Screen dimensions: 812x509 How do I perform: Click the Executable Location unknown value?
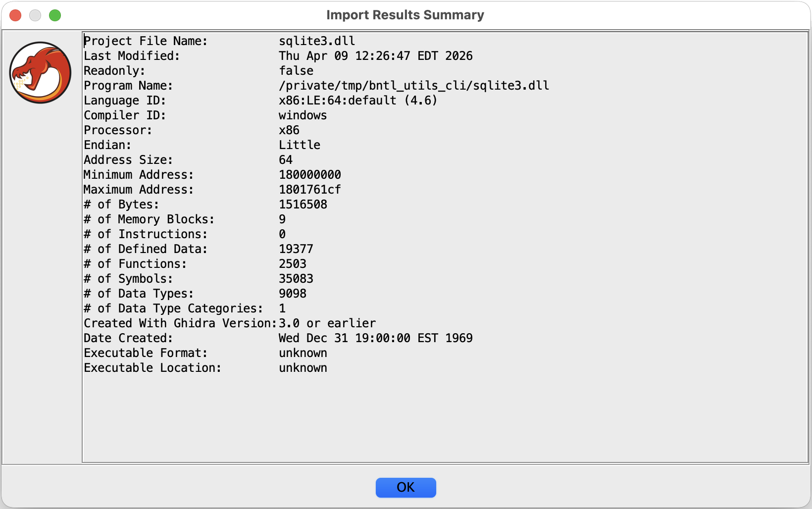(x=303, y=368)
